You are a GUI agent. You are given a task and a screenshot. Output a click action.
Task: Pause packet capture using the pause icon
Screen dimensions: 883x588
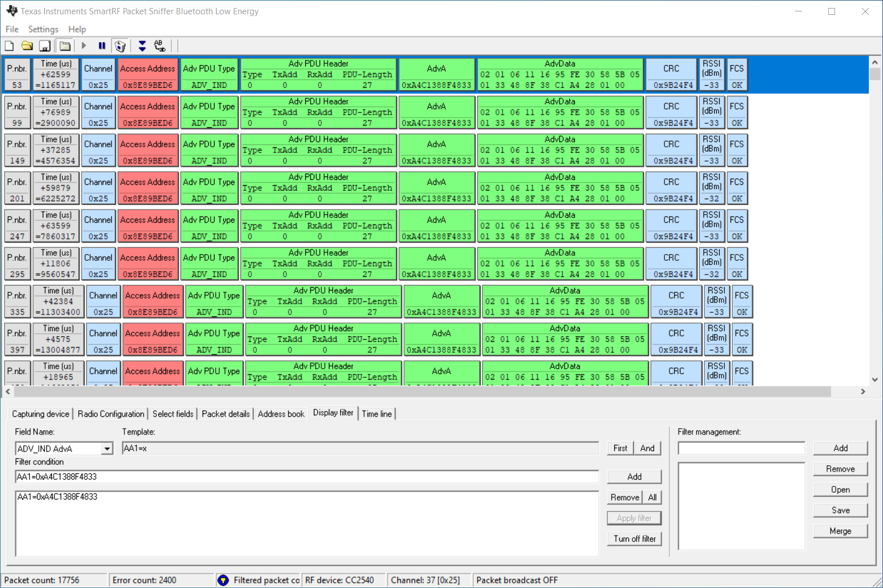(102, 46)
